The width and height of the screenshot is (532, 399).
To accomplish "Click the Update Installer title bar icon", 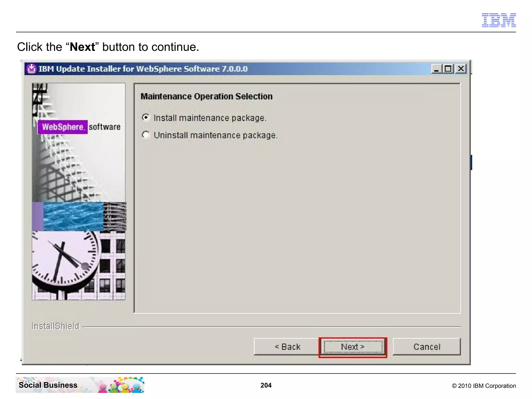I will coord(31,69).
